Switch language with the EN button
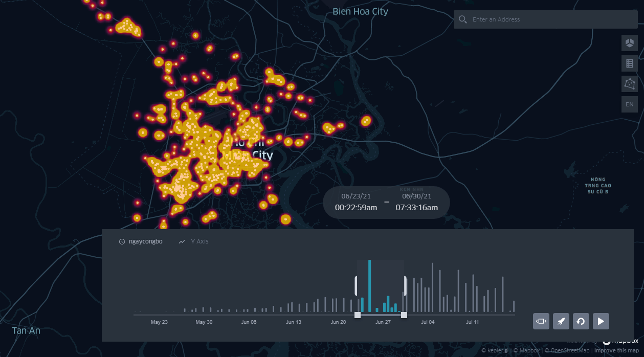644x357 pixels. 630,104
